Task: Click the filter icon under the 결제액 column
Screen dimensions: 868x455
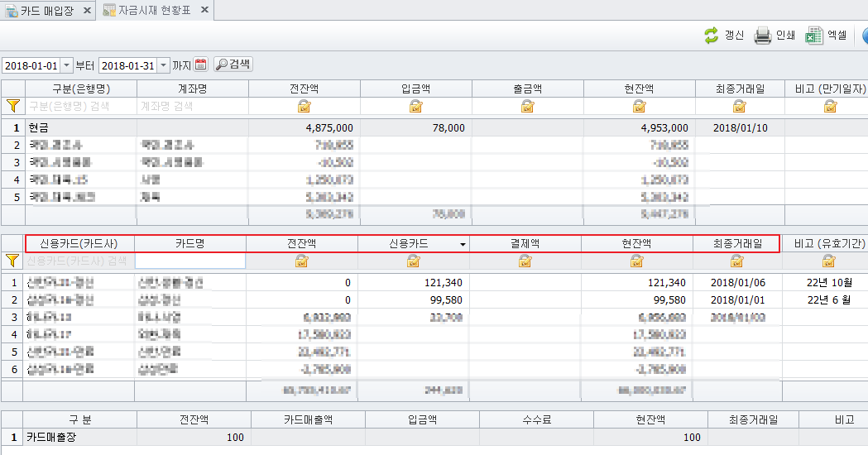Action: click(525, 261)
